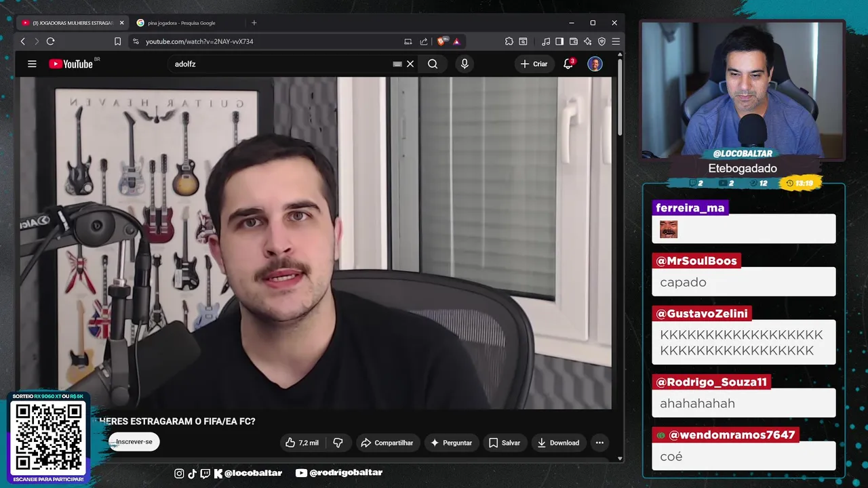Start voice search with microphone icon
This screenshot has width=868, height=488.
pyautogui.click(x=465, y=64)
